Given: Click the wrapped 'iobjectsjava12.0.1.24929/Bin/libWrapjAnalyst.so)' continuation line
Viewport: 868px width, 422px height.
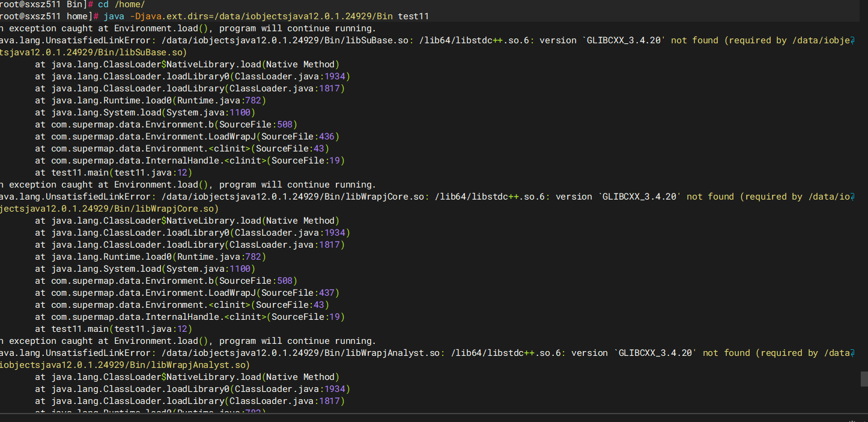Looking at the screenshot, I should pyautogui.click(x=124, y=365).
